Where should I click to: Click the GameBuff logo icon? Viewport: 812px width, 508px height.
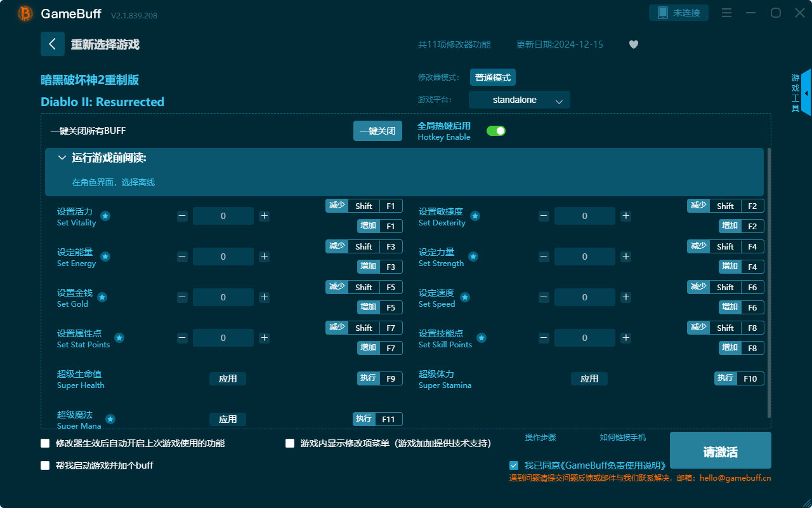(25, 13)
